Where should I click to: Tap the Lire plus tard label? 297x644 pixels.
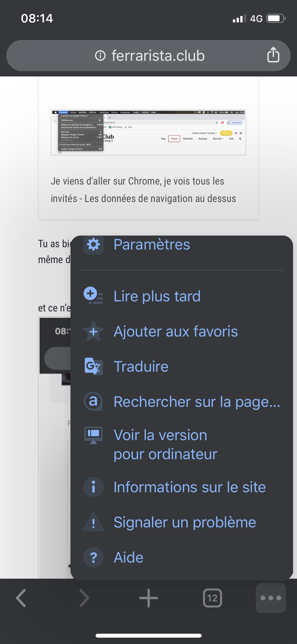point(157,296)
